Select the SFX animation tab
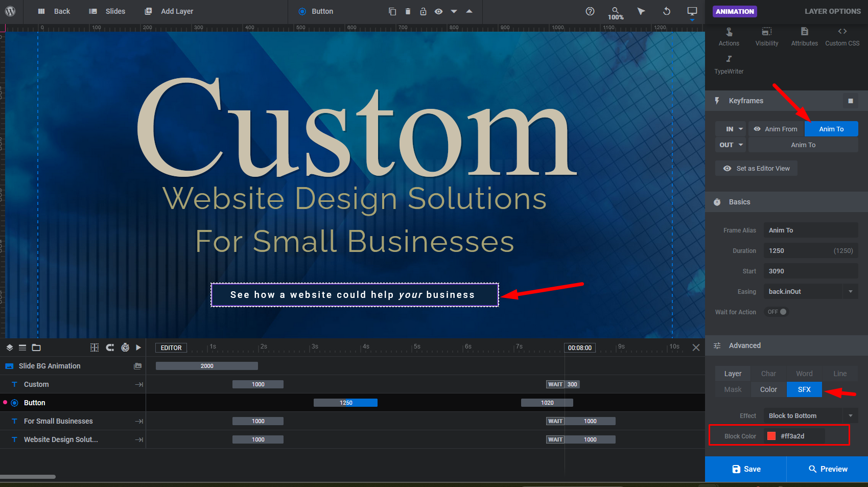 coord(804,389)
